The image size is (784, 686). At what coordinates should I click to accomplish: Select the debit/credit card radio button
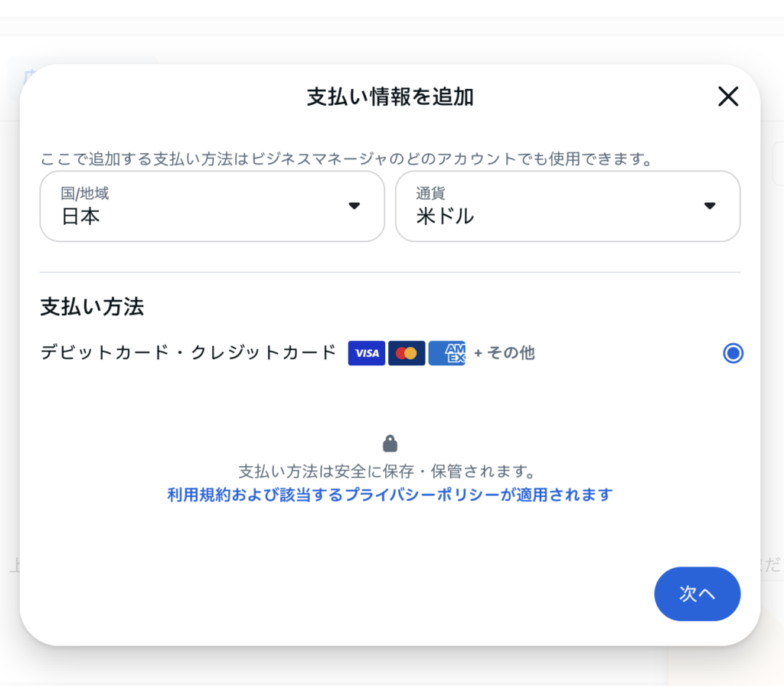tap(733, 353)
